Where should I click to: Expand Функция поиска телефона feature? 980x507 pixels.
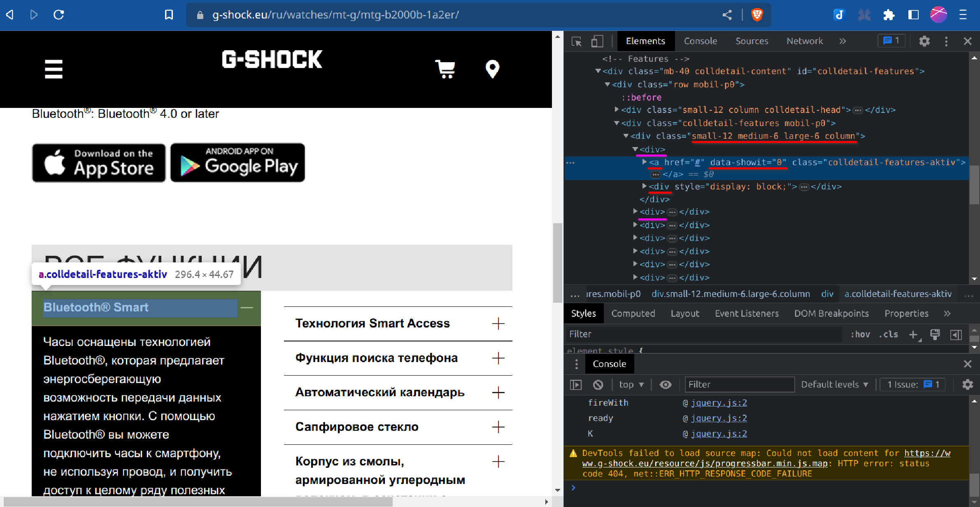coord(498,358)
